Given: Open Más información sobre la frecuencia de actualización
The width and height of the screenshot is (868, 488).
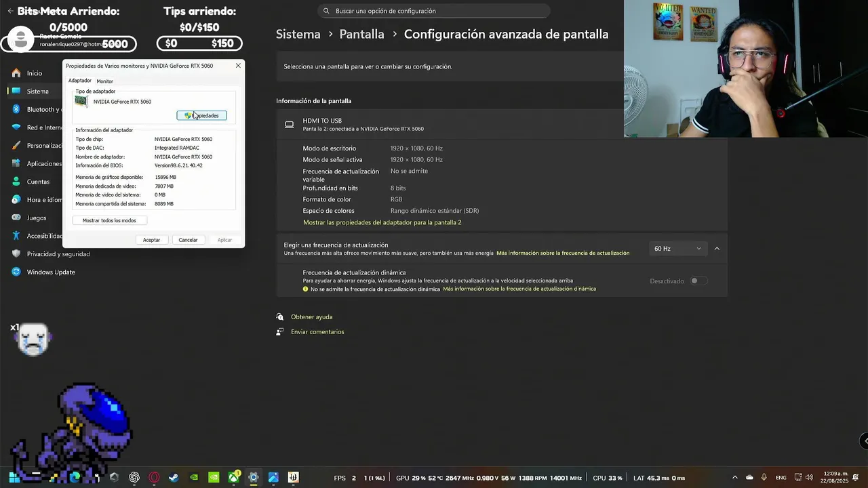Looking at the screenshot, I should 563,253.
